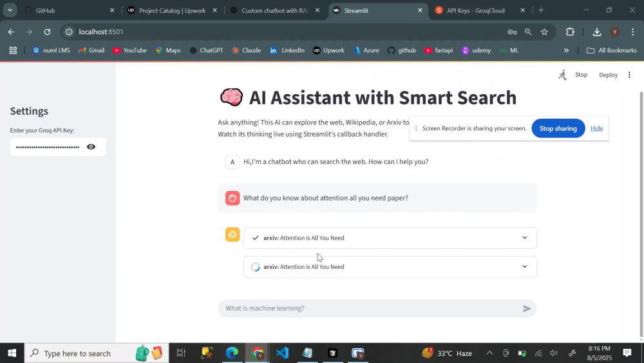Open the fastapi bookmark
The width and height of the screenshot is (644, 363).
coord(439,50)
